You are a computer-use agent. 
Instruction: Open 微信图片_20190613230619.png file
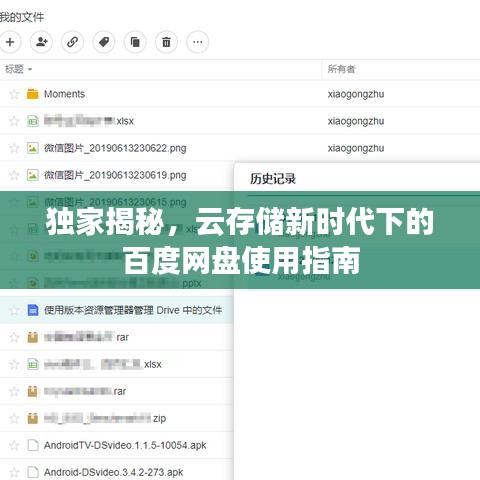pyautogui.click(x=115, y=175)
